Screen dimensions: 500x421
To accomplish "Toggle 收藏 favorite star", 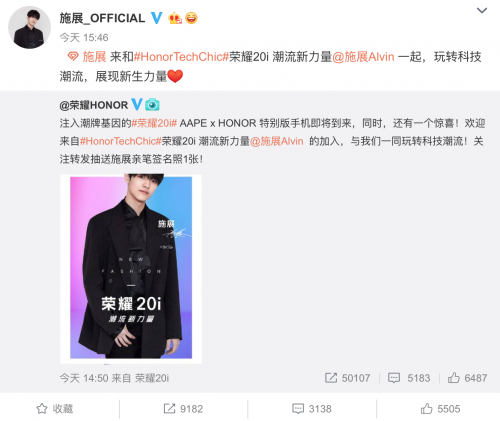I will click(55, 409).
